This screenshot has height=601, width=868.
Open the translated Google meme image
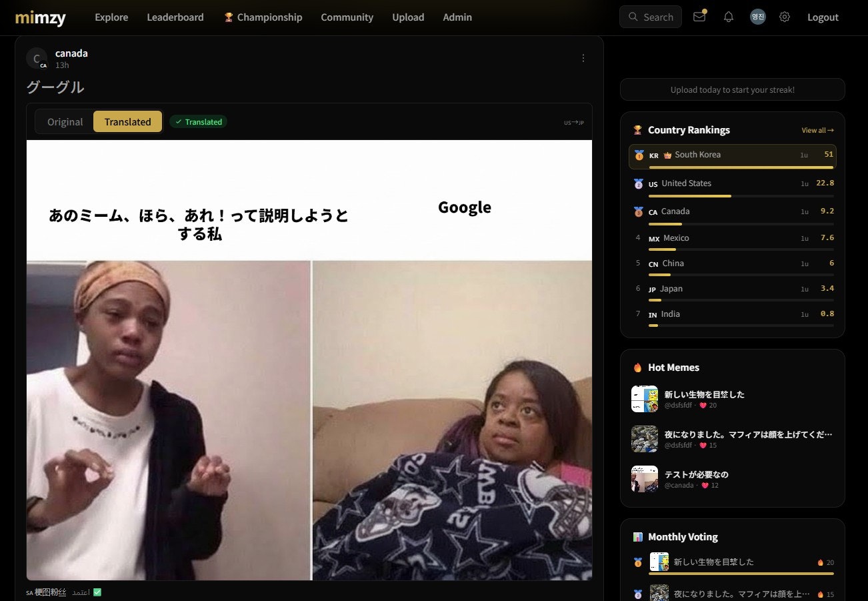(x=309, y=360)
